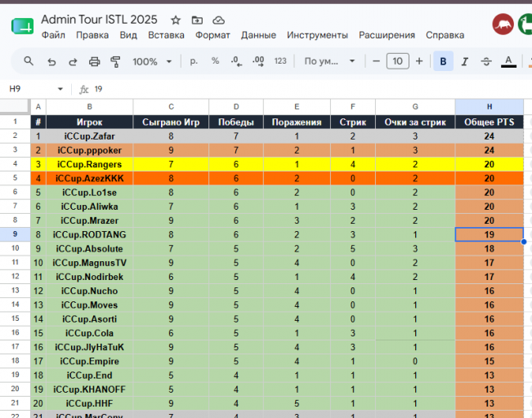Select cell iCCup.pppoker

pyautogui.click(x=90, y=150)
